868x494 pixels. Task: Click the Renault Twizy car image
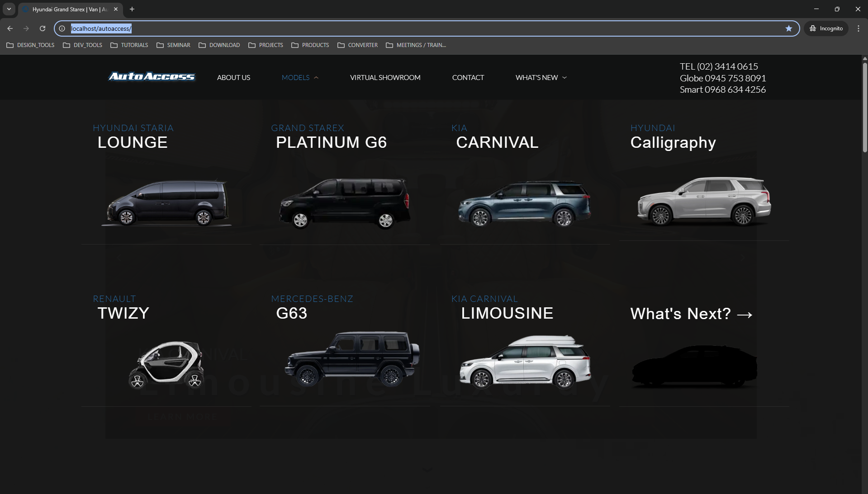166,365
